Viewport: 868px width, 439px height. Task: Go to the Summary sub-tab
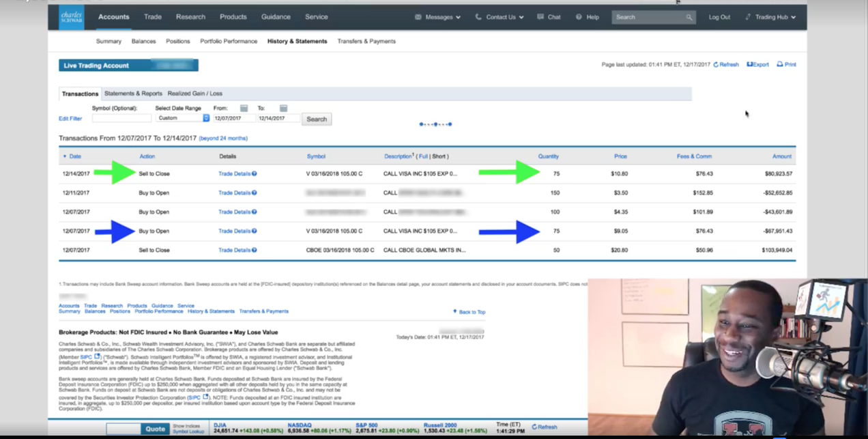pos(108,41)
